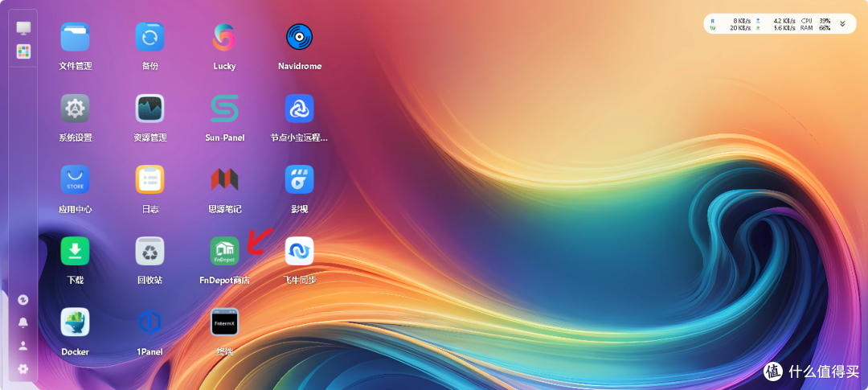This screenshot has height=390, width=868.
Task: Open the sidebar gear settings icon
Action: click(x=23, y=369)
